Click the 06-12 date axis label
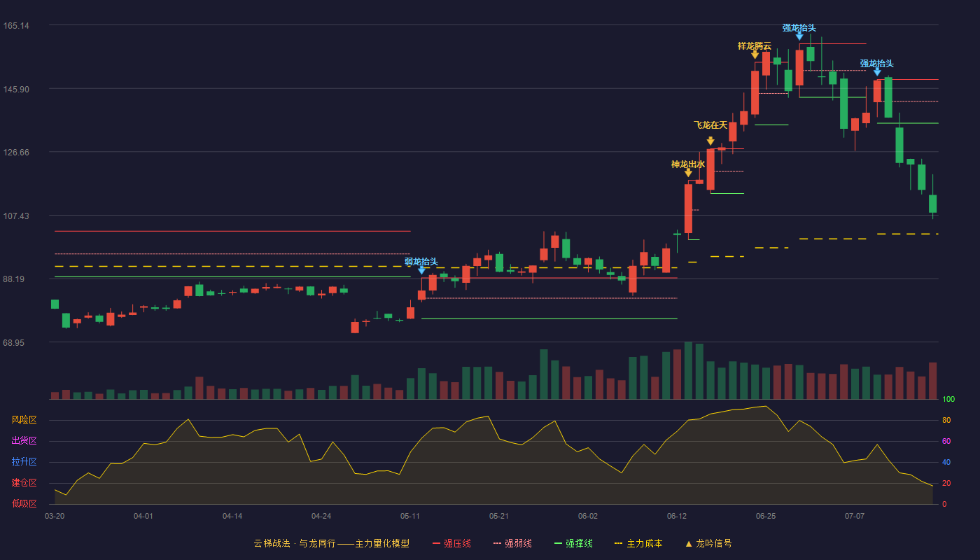 (x=677, y=516)
